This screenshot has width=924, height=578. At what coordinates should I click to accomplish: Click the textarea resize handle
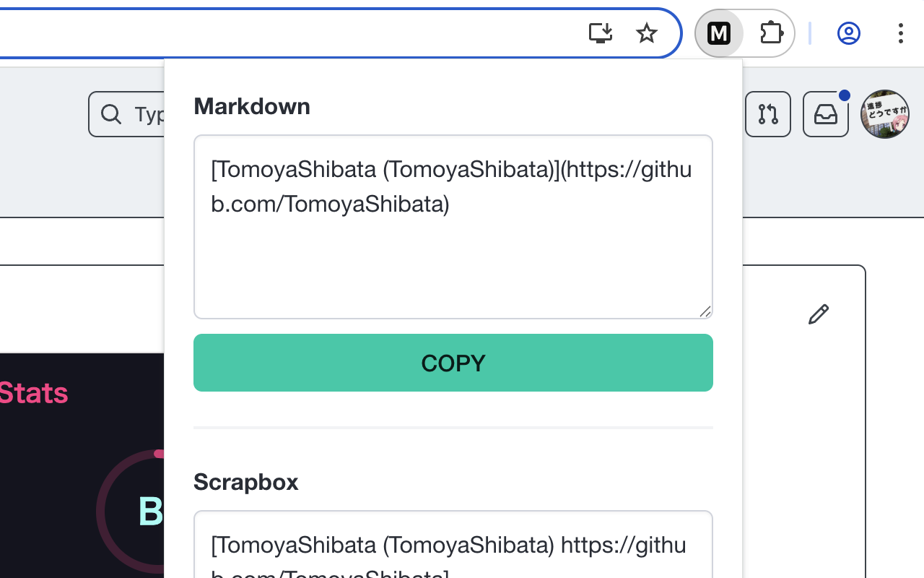[706, 312]
